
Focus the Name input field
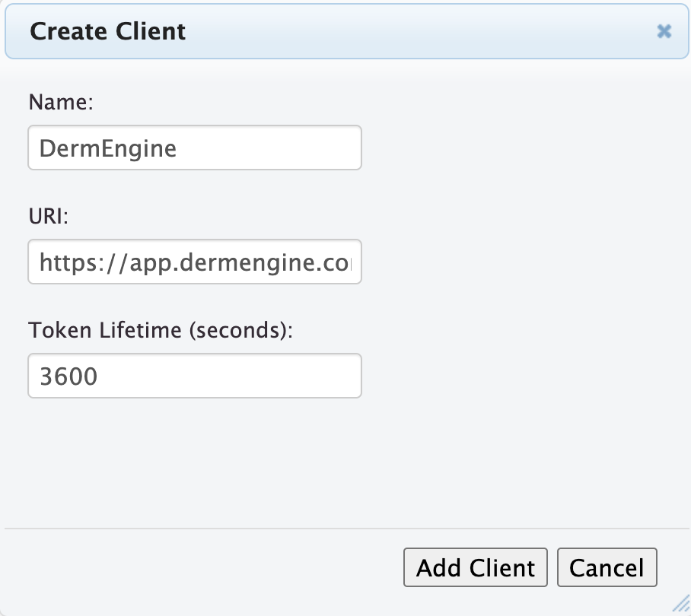click(194, 148)
